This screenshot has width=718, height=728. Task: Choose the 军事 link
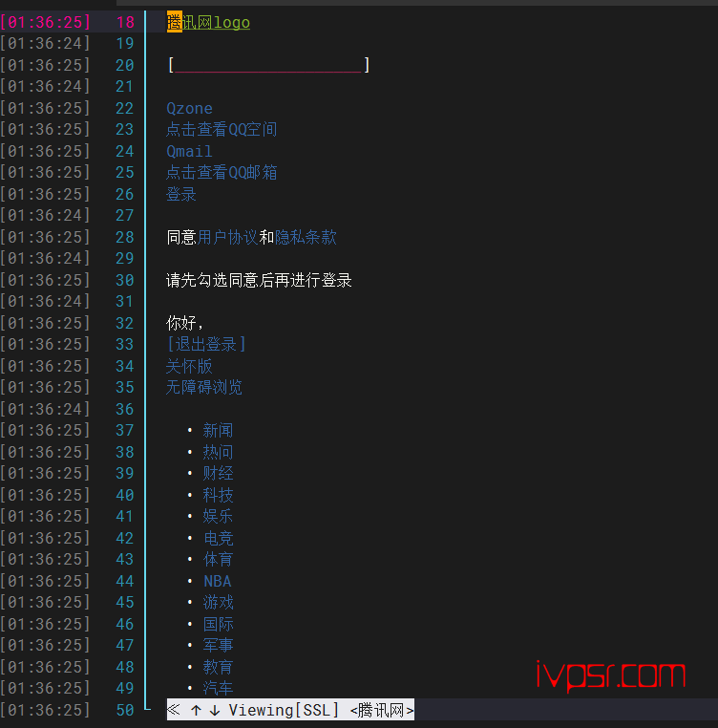point(218,645)
